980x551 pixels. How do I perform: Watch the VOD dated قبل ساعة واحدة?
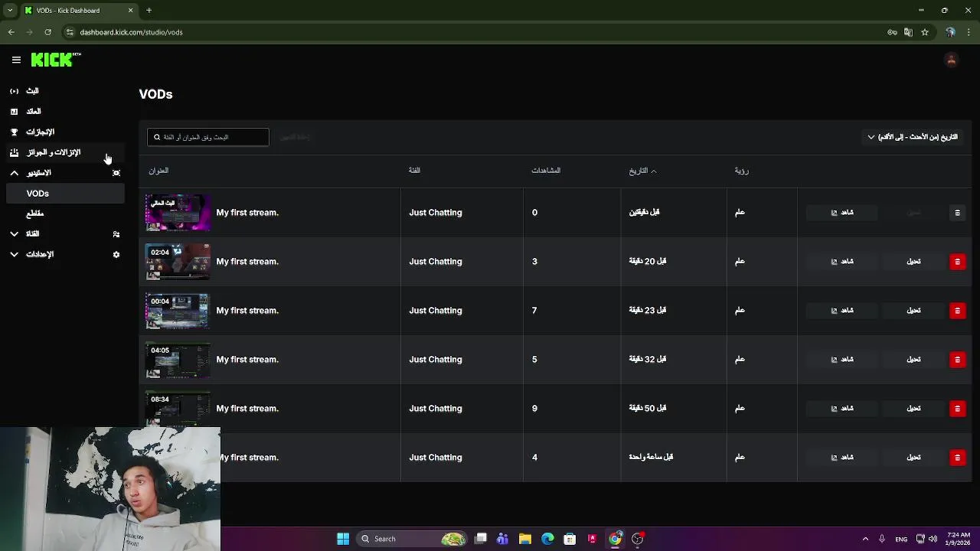(x=841, y=458)
